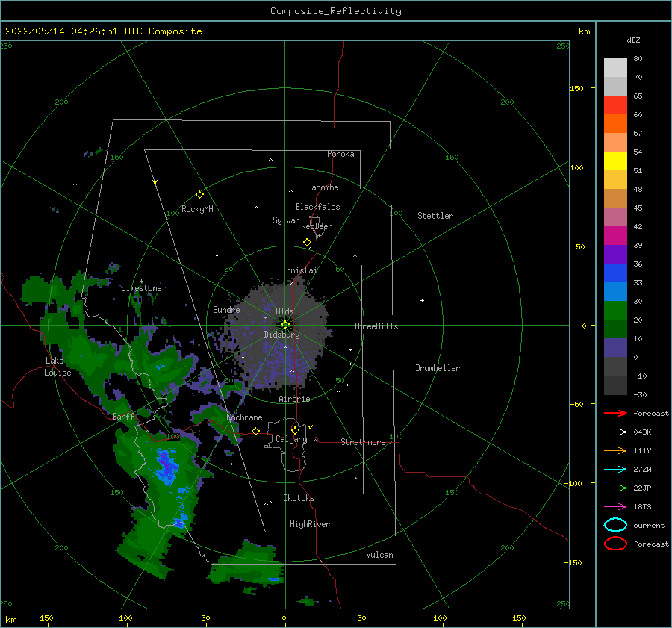
Task: Click the Lacombe town label
Action: coord(323,187)
